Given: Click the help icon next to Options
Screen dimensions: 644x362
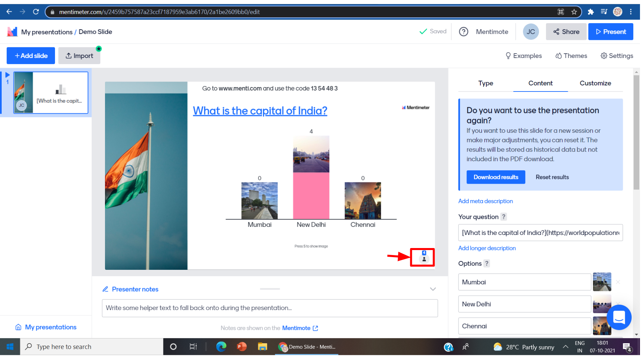Looking at the screenshot, I should pyautogui.click(x=487, y=264).
